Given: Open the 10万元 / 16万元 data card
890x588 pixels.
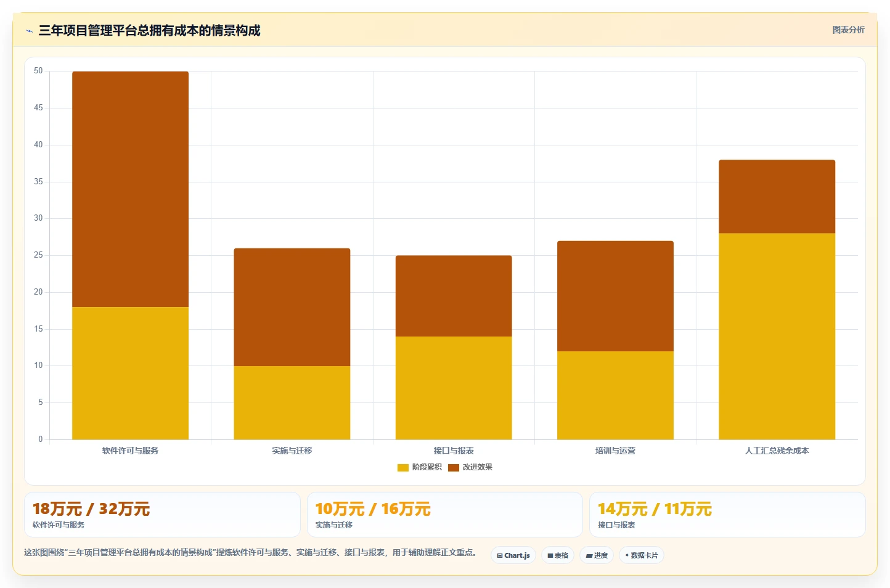Looking at the screenshot, I should tap(445, 515).
